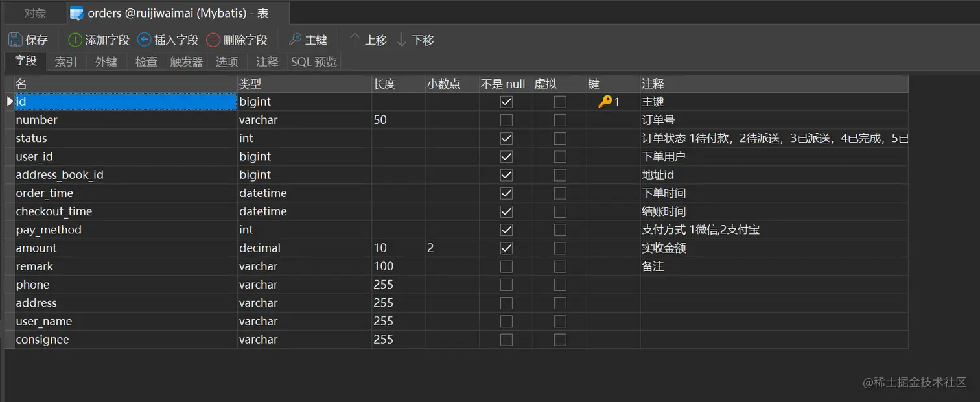
Task: Open the 检查 tab
Action: pos(146,62)
